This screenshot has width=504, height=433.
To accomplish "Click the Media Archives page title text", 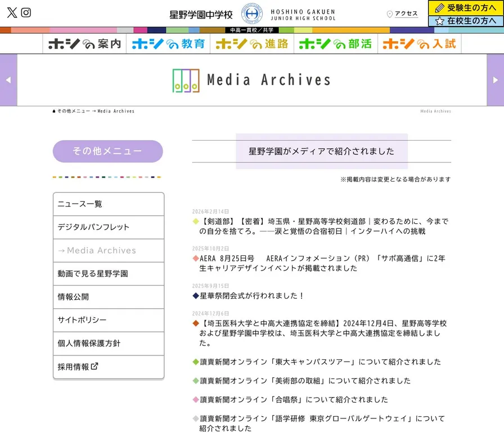I will (269, 80).
